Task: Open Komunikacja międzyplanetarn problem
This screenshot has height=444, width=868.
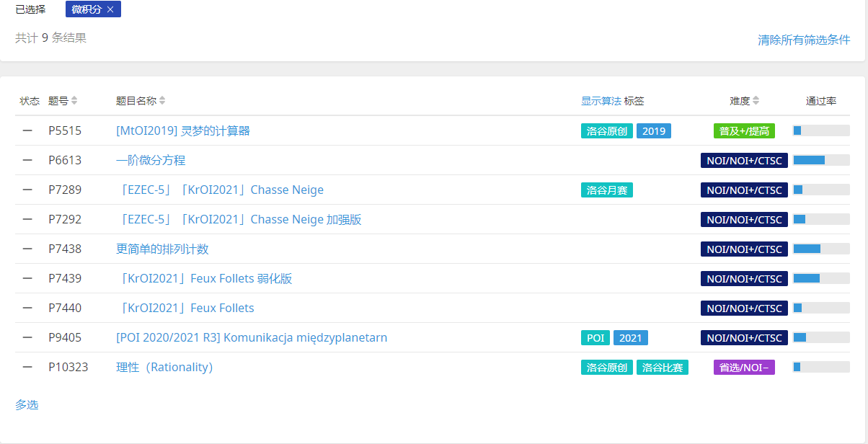Action: [252, 338]
